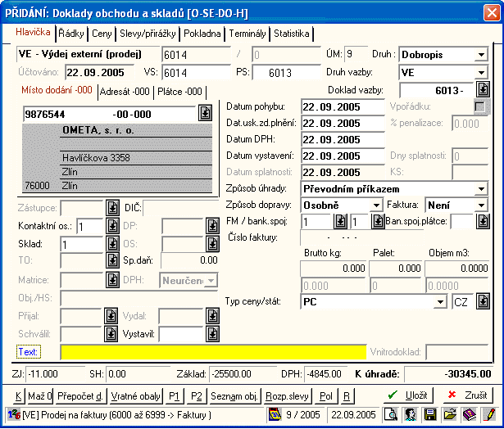Click the Pol button
Viewport: 504px width, 429px height.
click(x=325, y=396)
